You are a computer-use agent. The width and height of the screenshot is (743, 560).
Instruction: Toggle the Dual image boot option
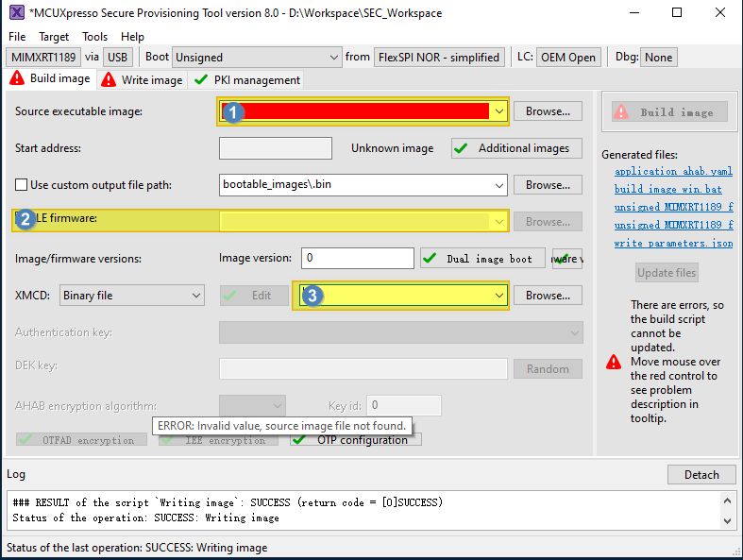tap(481, 259)
